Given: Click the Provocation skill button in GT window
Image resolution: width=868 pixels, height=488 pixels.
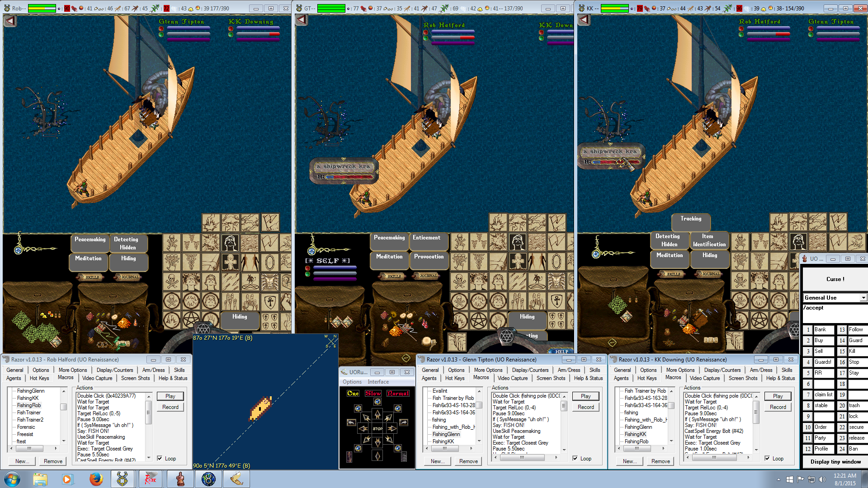Looking at the screenshot, I should pyautogui.click(x=429, y=260).
